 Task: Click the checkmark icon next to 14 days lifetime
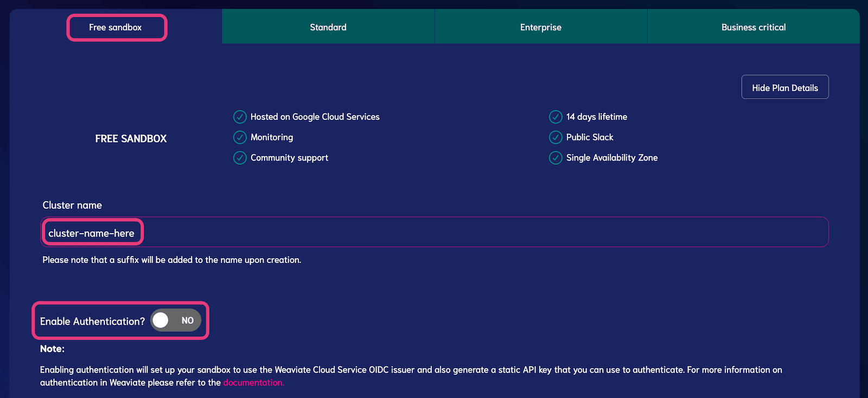pos(556,117)
